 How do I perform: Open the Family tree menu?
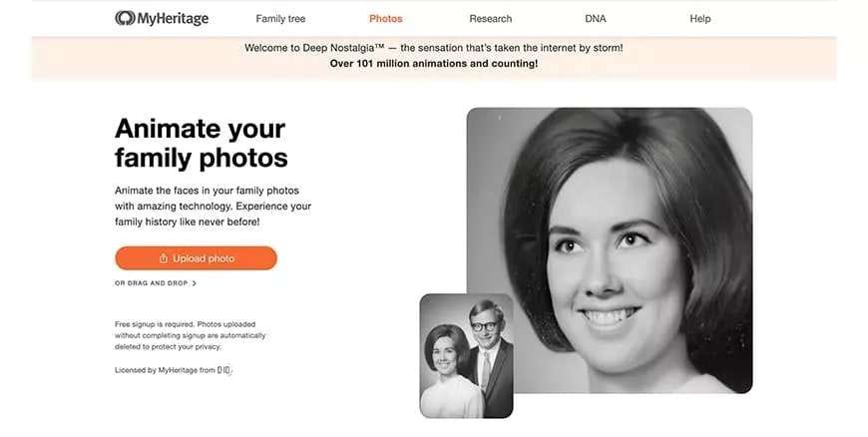pyautogui.click(x=280, y=19)
